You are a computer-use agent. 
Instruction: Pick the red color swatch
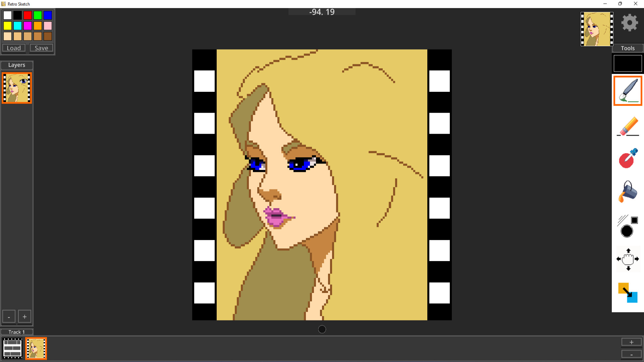click(28, 15)
